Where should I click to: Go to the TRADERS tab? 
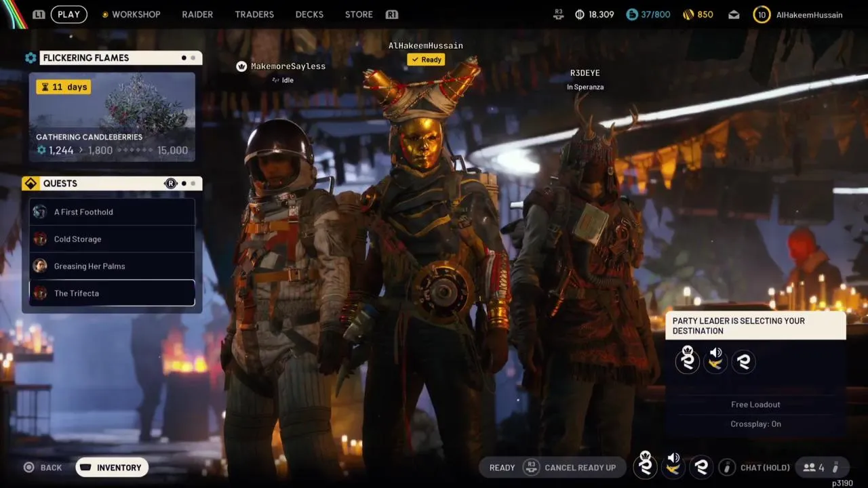click(x=254, y=14)
